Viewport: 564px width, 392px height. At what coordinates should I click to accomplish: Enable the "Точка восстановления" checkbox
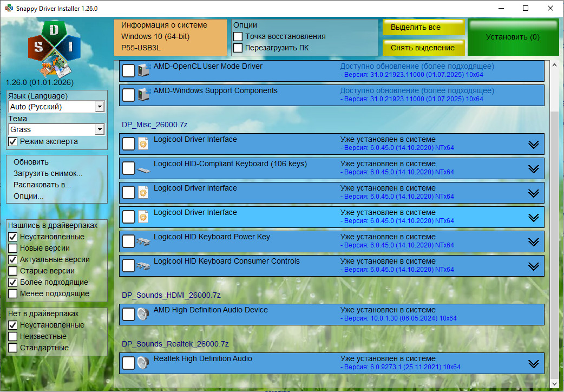click(238, 36)
